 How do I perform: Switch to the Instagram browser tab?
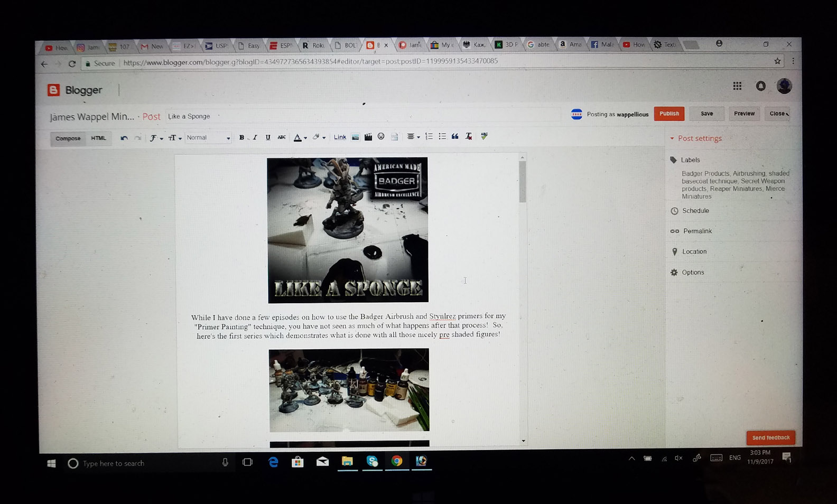click(x=89, y=48)
